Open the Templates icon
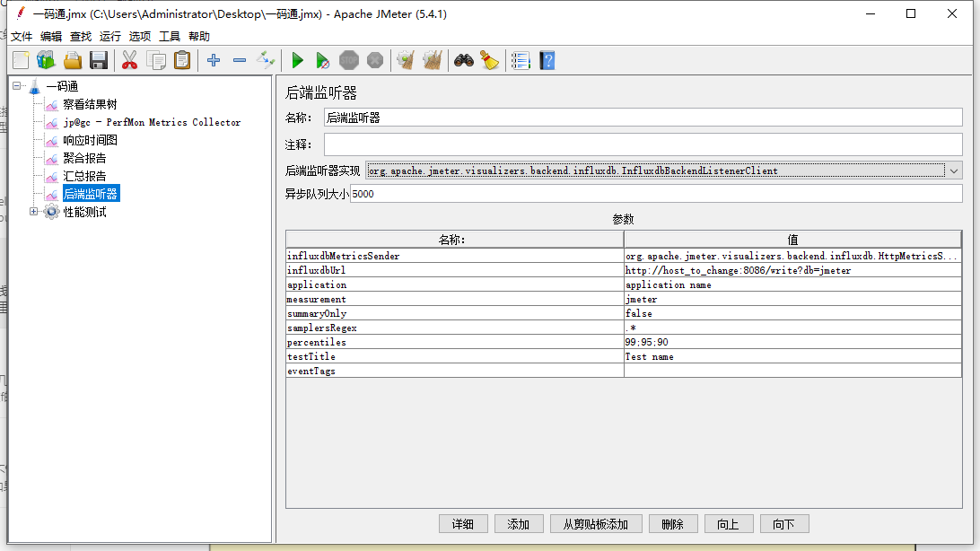Viewport: 980px width, 551px height. click(x=47, y=61)
